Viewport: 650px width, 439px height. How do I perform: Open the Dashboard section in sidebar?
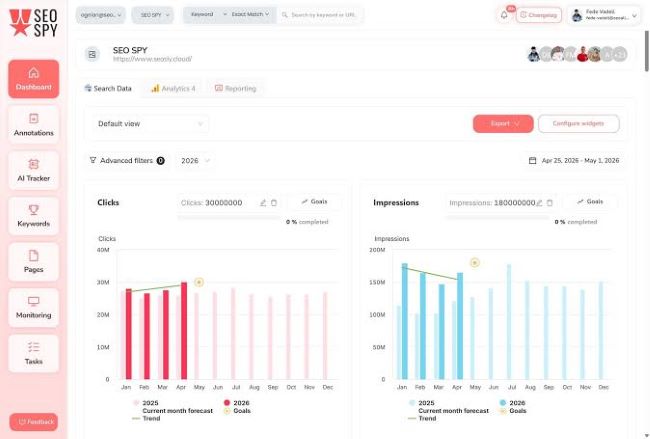point(34,79)
